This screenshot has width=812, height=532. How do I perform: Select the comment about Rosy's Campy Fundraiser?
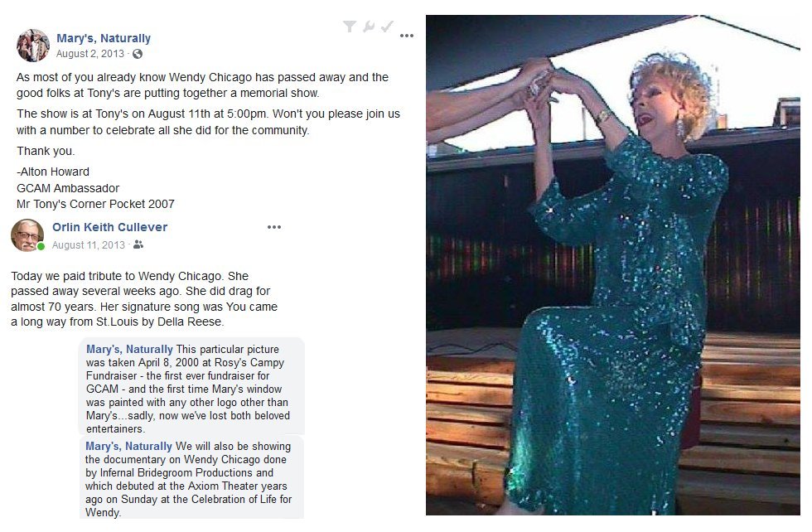[191, 386]
